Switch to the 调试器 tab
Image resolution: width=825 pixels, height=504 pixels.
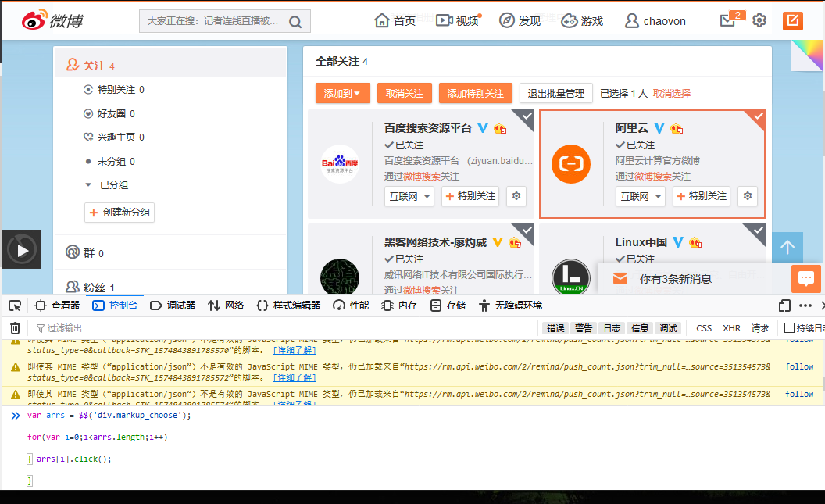173,306
